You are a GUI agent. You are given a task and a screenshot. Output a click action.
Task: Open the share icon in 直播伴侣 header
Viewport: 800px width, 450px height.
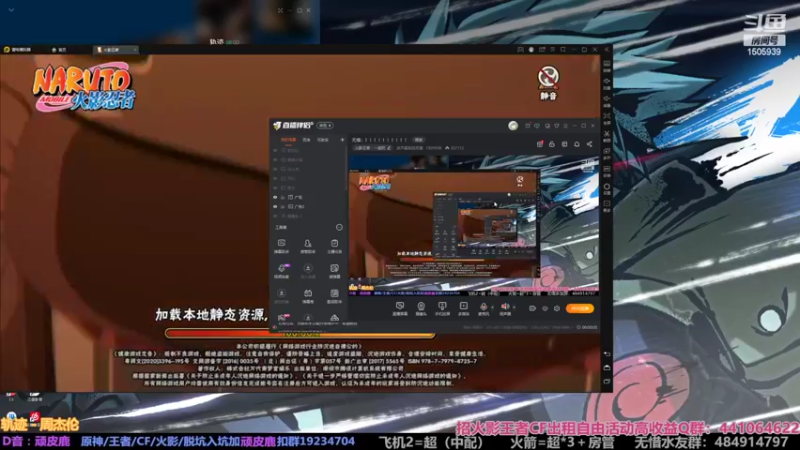pos(589,144)
